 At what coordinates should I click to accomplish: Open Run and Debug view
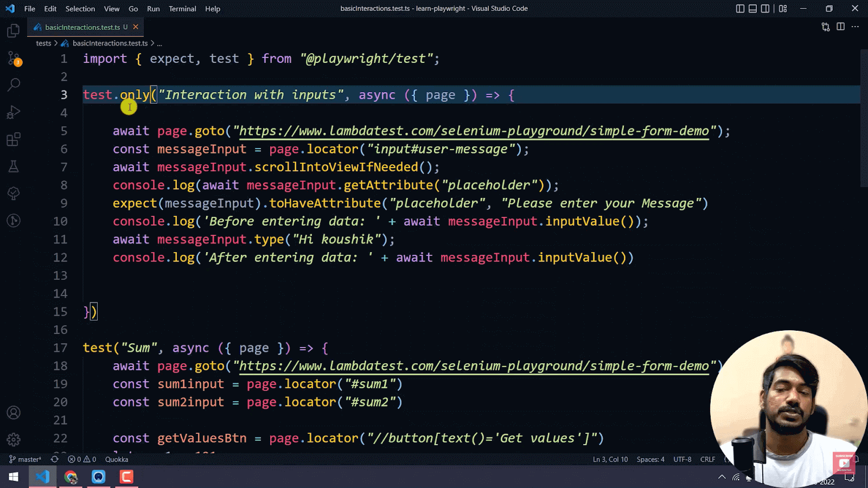click(x=14, y=112)
